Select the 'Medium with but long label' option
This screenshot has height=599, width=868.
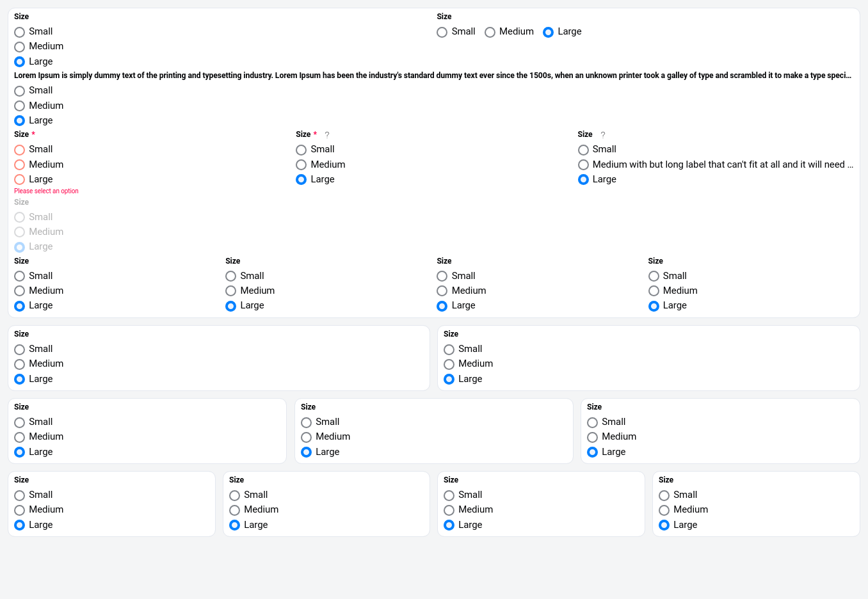[x=584, y=165]
